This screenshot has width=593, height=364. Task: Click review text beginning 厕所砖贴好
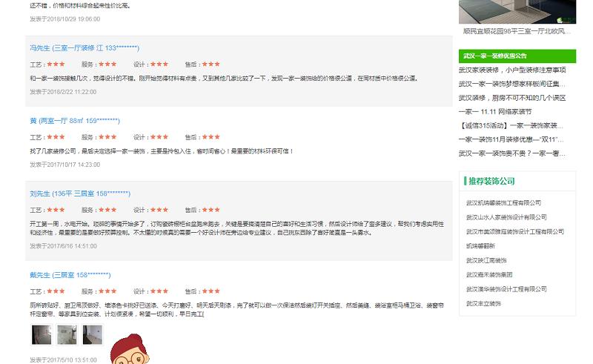pos(236,310)
